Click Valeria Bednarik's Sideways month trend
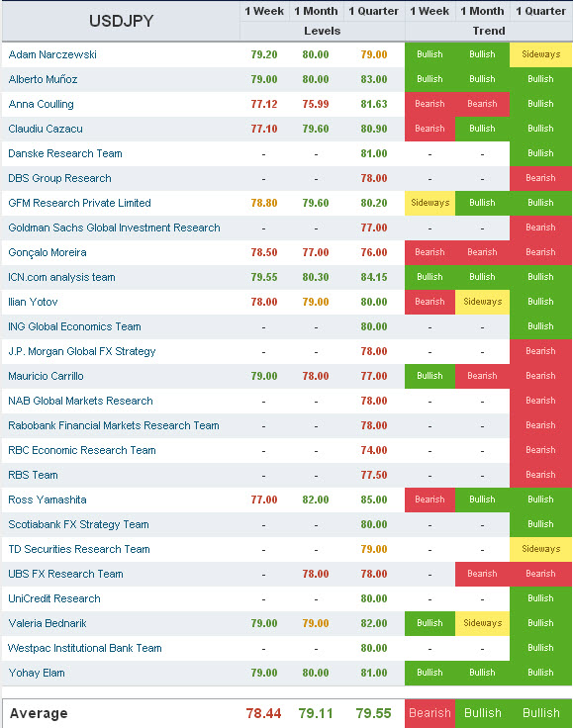The width and height of the screenshot is (573, 728). click(483, 623)
